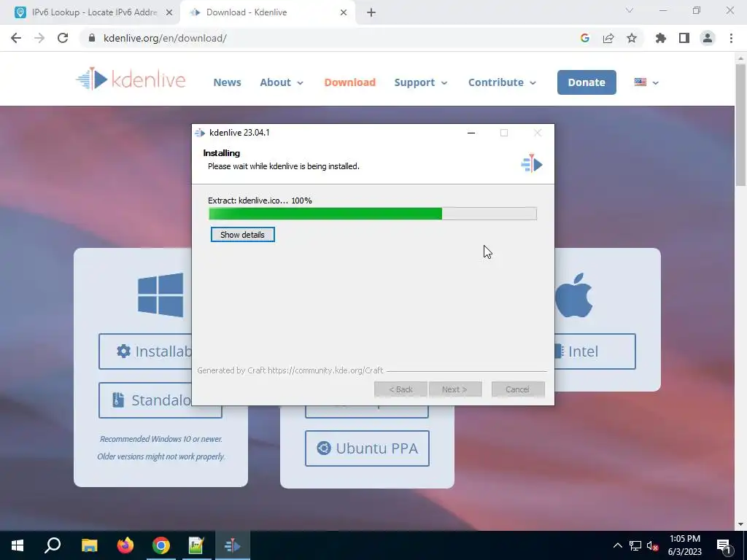Click the greyed Back button in installer
This screenshot has height=560, width=747.
click(400, 389)
